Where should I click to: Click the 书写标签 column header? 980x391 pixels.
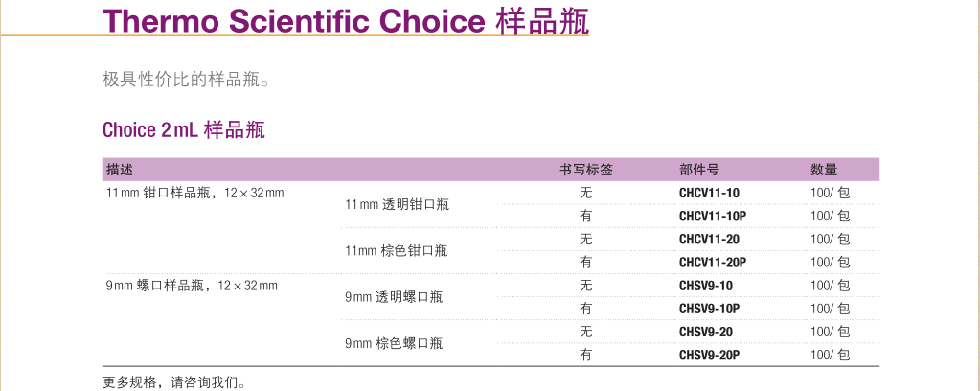(x=585, y=170)
